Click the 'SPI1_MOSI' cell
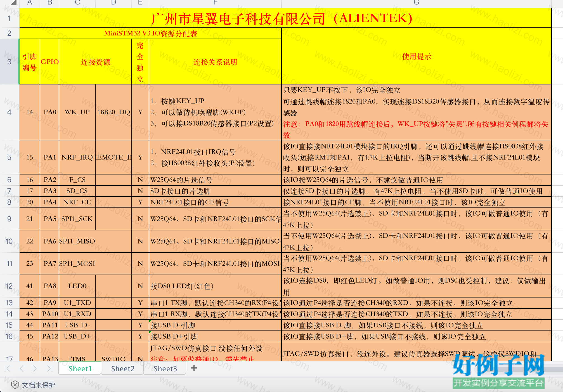The height and width of the screenshot is (392, 563). click(77, 264)
